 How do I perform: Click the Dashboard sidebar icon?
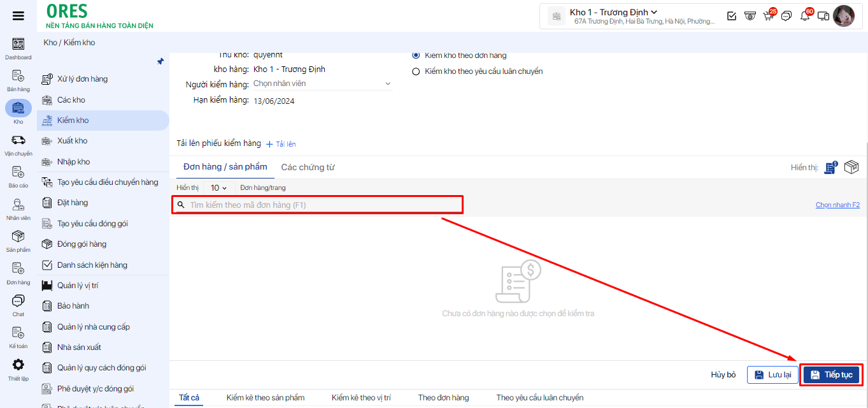[x=18, y=45]
